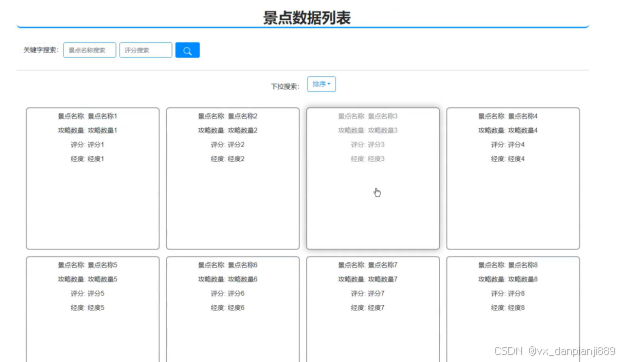Click the text 评分: 评分2

pyautogui.click(x=228, y=145)
